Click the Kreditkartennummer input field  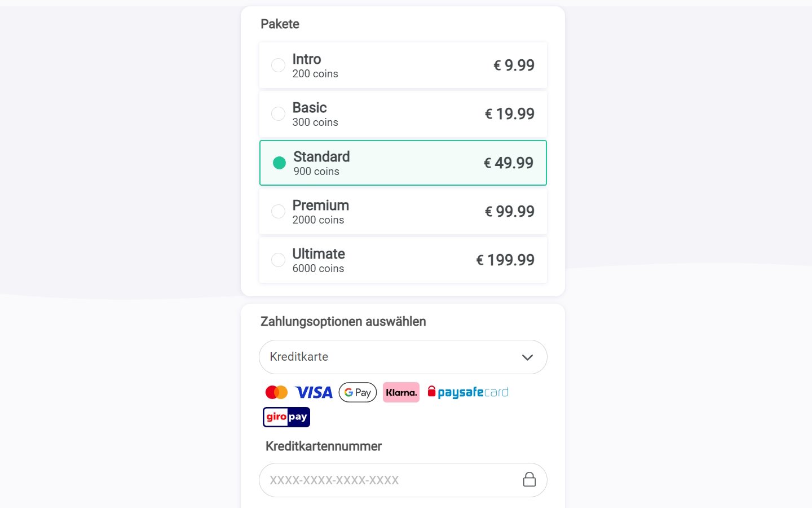pos(403,480)
